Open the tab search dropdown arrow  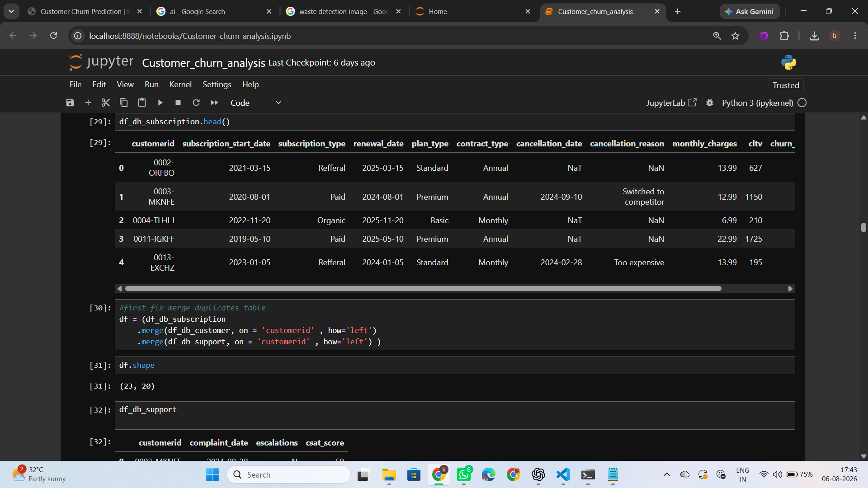(11, 11)
